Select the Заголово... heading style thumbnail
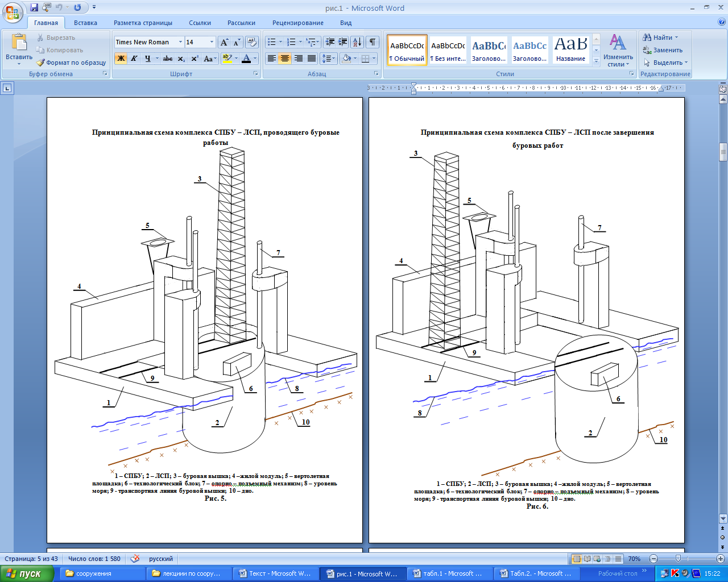 (489, 50)
